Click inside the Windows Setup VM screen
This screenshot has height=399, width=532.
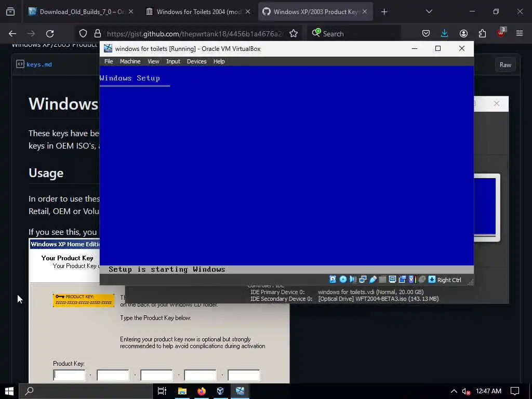287,170
